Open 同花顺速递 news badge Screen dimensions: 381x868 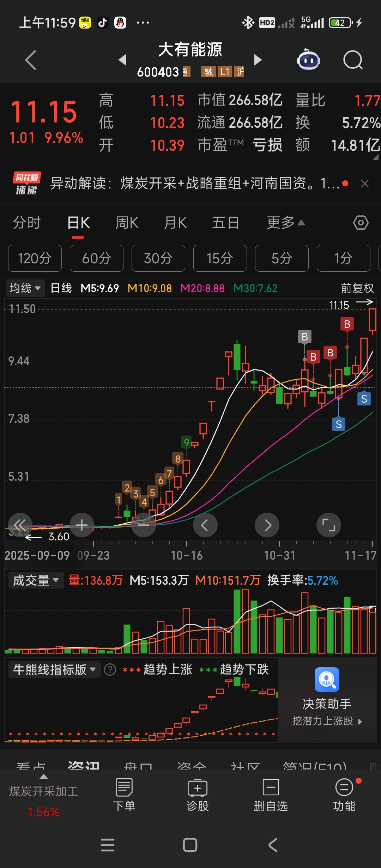pos(27,183)
